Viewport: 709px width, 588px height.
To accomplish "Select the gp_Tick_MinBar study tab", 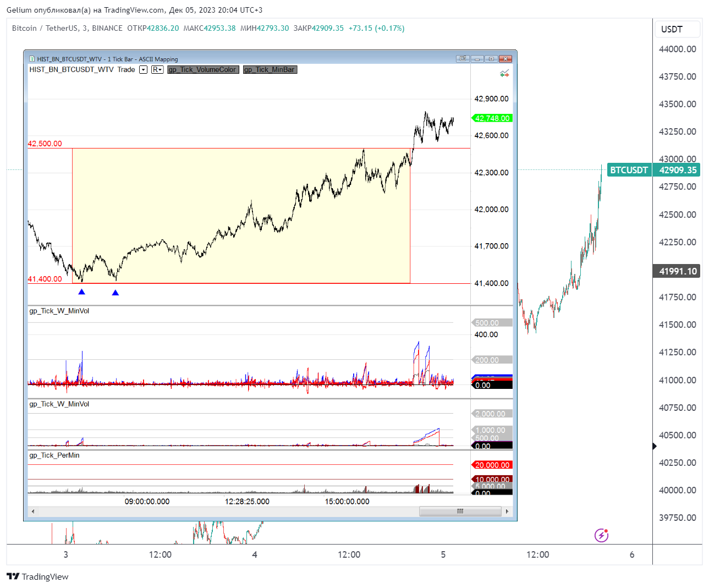I will click(x=270, y=70).
